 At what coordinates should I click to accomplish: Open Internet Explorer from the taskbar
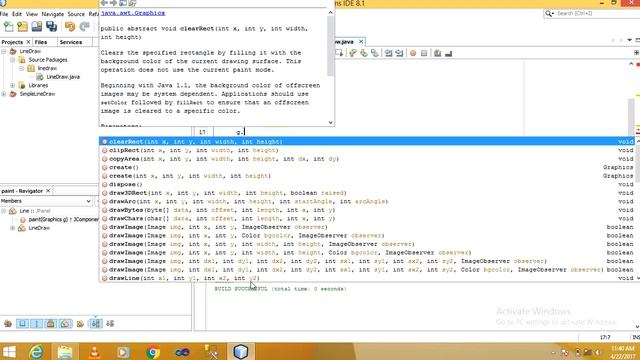(x=36, y=352)
